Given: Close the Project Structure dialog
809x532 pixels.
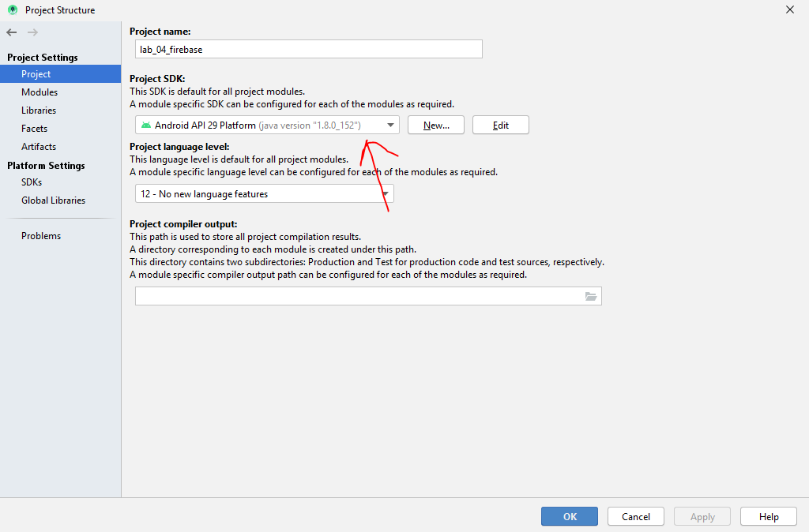Looking at the screenshot, I should tap(790, 9).
